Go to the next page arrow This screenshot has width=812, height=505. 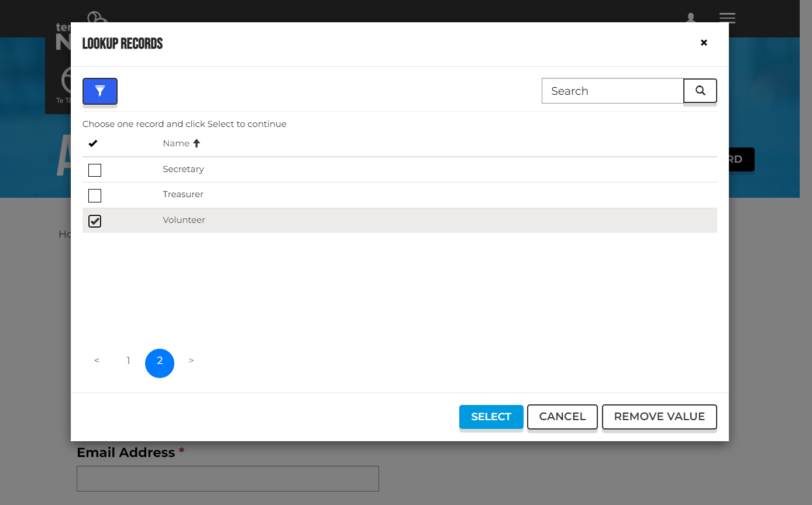click(x=191, y=360)
